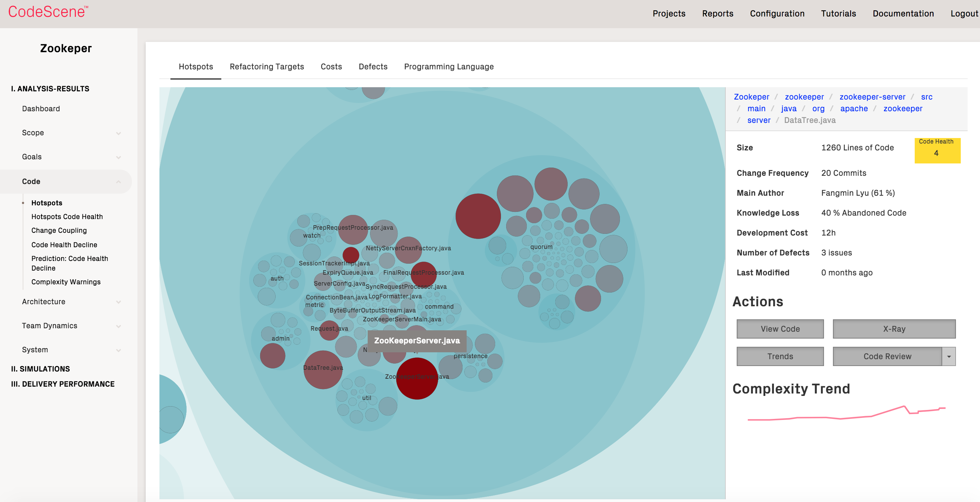Open the Documentation page
The height and width of the screenshot is (502, 980).
(903, 14)
